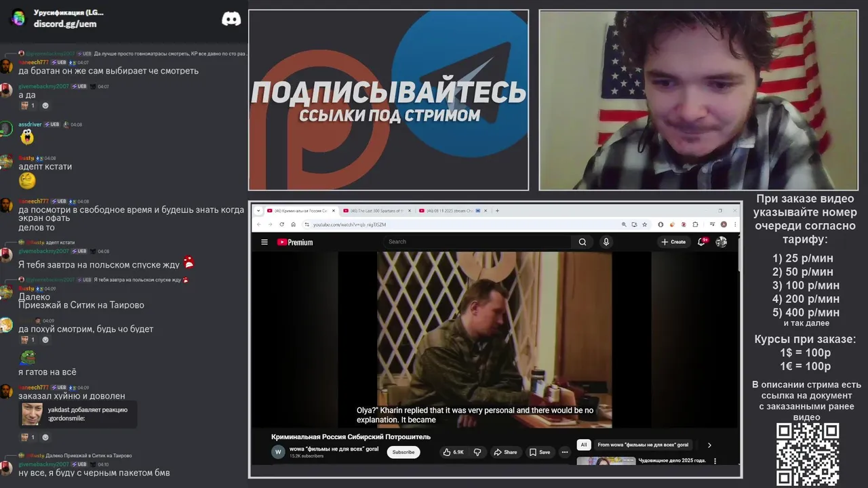Open Chrome profile avatar in toolbar

click(x=724, y=224)
